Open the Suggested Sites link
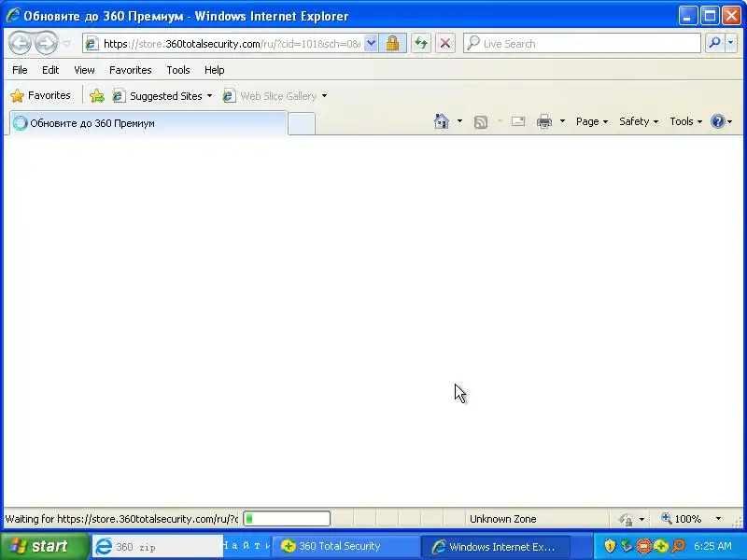This screenshot has height=560, width=747. coord(162,96)
